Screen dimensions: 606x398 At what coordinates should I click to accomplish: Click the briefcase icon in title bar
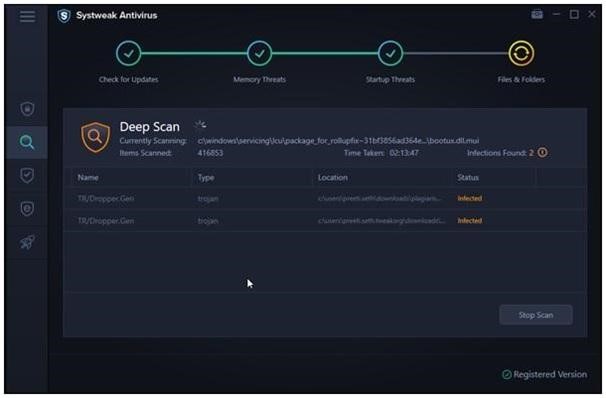point(537,15)
